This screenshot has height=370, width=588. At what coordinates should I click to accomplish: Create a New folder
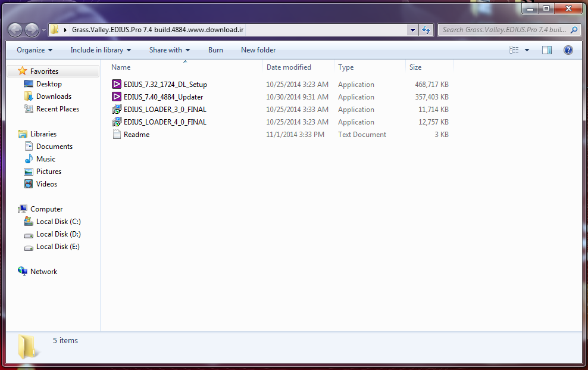pyautogui.click(x=258, y=50)
